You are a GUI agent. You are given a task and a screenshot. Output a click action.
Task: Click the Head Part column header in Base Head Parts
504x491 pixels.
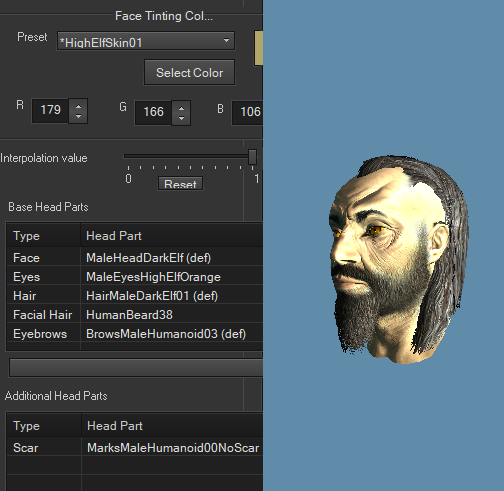pyautogui.click(x=172, y=236)
